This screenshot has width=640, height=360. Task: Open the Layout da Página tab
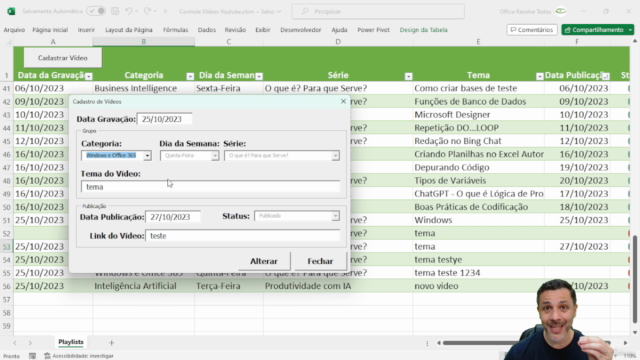click(129, 30)
